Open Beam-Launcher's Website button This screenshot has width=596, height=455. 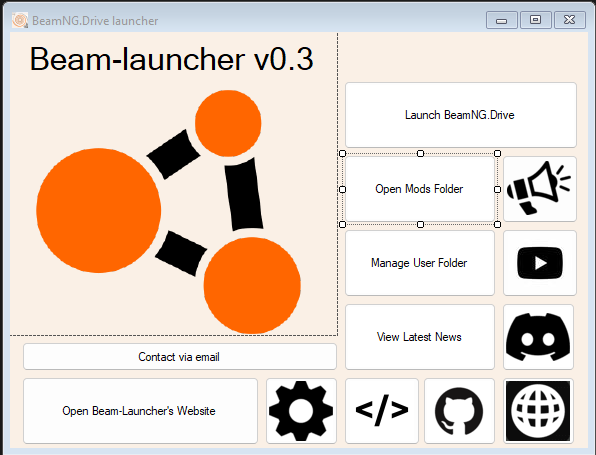[140, 411]
